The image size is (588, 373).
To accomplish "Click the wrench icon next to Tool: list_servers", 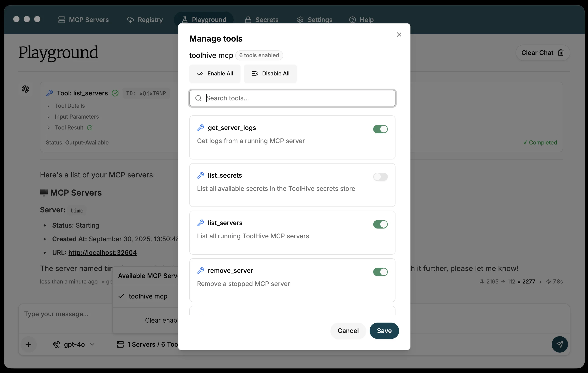I will point(49,93).
